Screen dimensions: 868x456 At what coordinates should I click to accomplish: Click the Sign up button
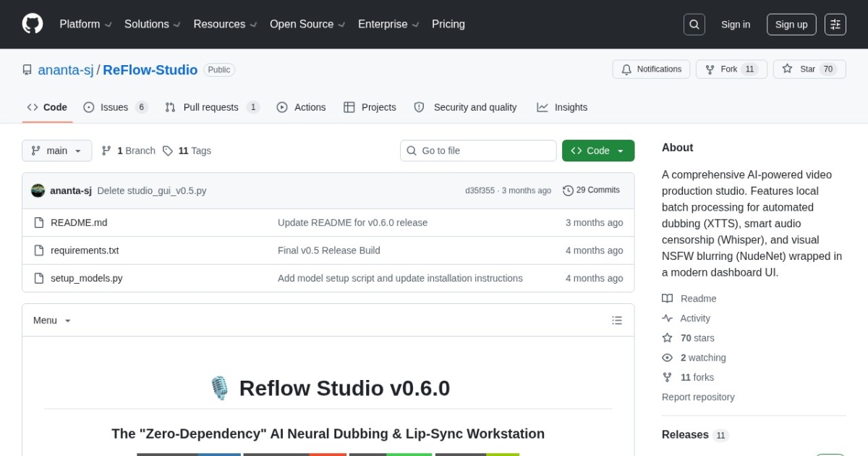click(791, 25)
